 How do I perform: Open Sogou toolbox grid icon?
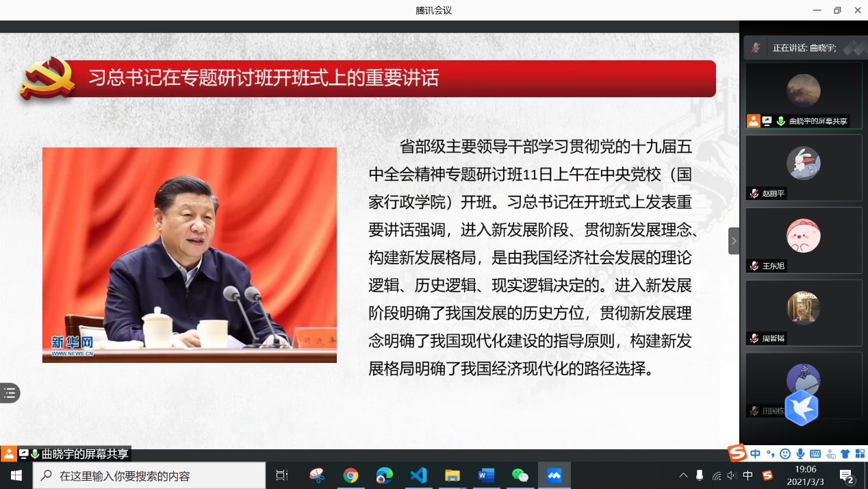click(859, 454)
